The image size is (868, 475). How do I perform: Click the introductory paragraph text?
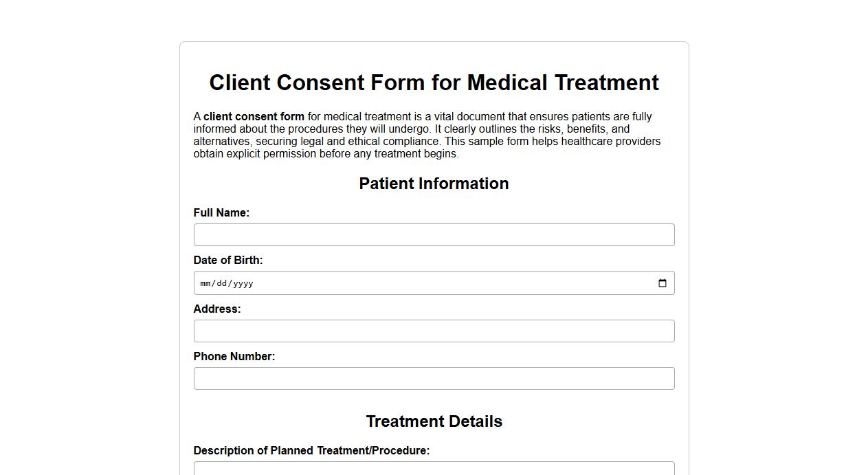(x=426, y=135)
